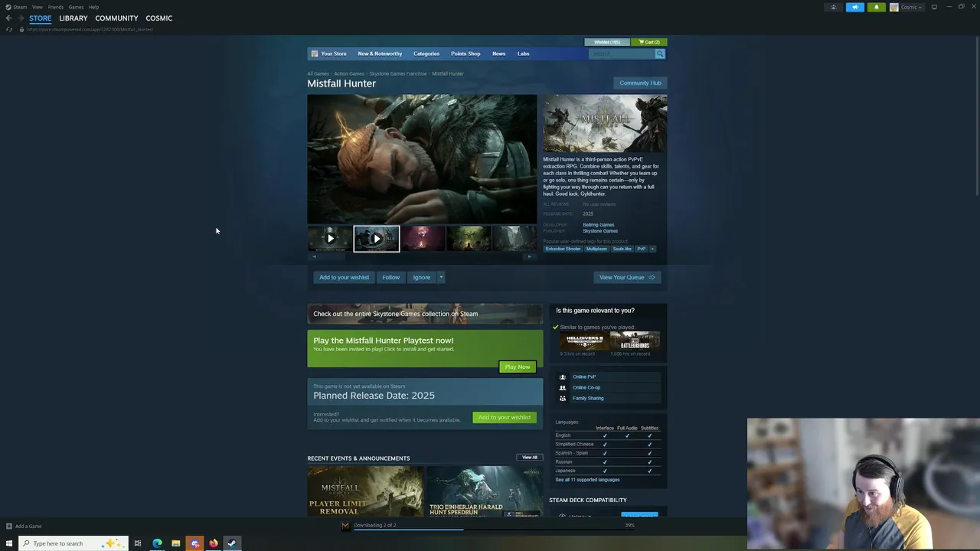Click the store search magnifier icon

click(659, 54)
